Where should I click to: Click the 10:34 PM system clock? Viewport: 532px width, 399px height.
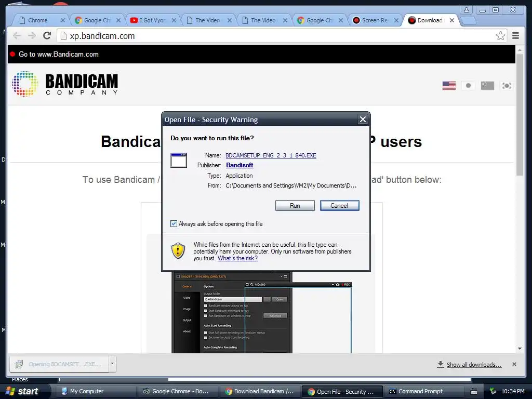click(513, 391)
